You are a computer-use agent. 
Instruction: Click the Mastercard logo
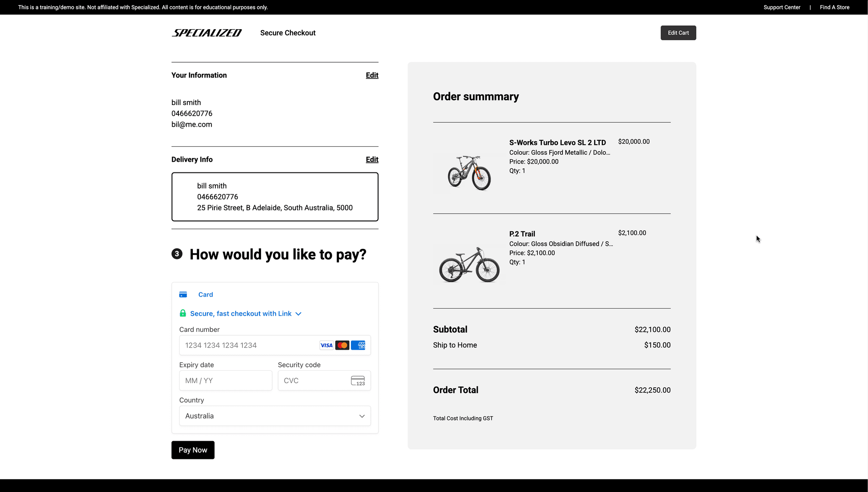pyautogui.click(x=342, y=345)
